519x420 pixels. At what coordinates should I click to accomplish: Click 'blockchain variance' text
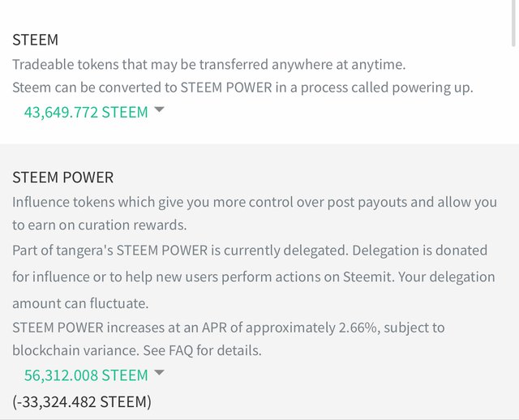[x=75, y=350]
